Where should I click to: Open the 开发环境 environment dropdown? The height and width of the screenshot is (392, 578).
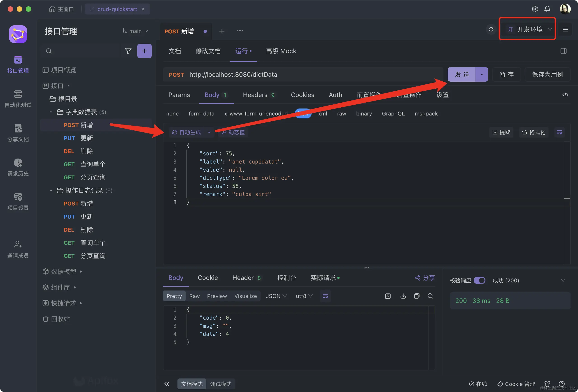point(529,30)
